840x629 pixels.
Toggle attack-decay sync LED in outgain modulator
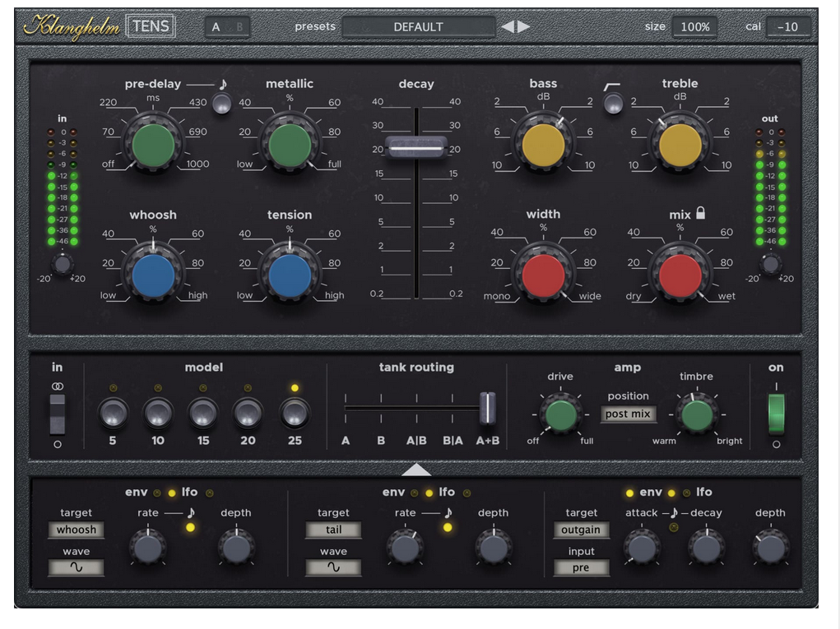(x=674, y=527)
